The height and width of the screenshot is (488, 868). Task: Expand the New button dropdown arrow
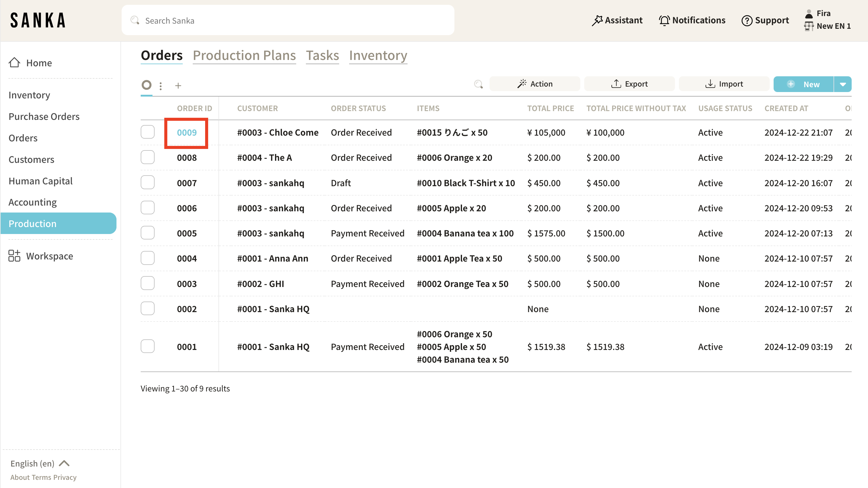pos(843,84)
